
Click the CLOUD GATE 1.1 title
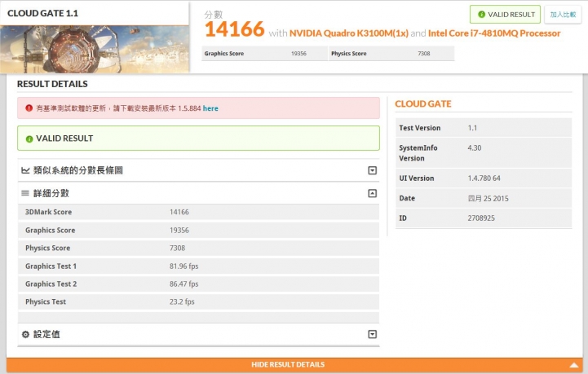coord(42,14)
